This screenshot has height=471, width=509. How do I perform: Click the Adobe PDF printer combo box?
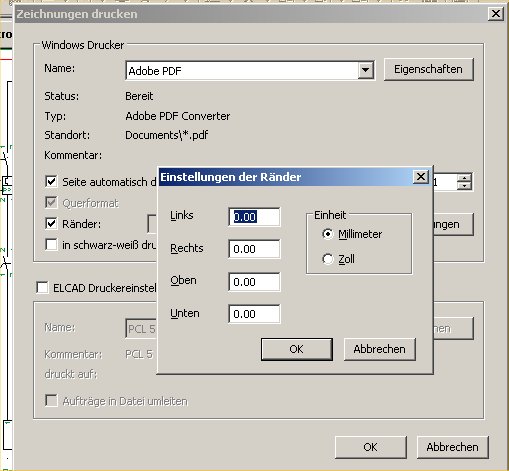[250, 70]
